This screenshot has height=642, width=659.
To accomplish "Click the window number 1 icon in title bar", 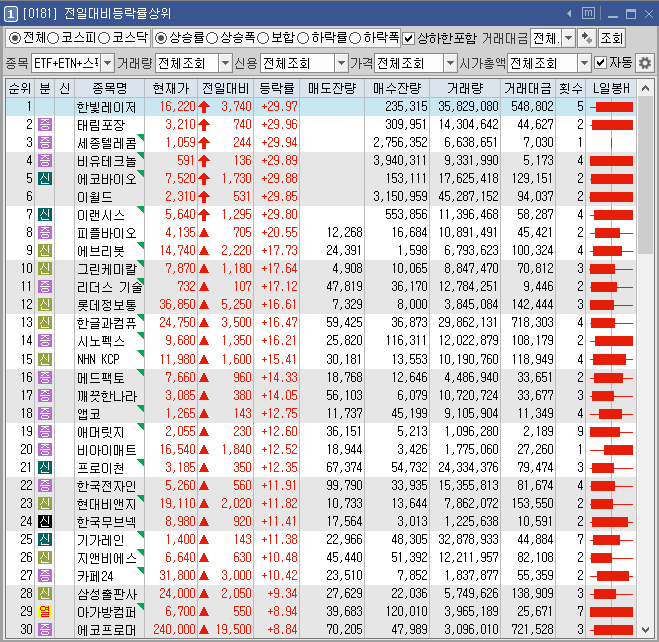I will [11, 14].
